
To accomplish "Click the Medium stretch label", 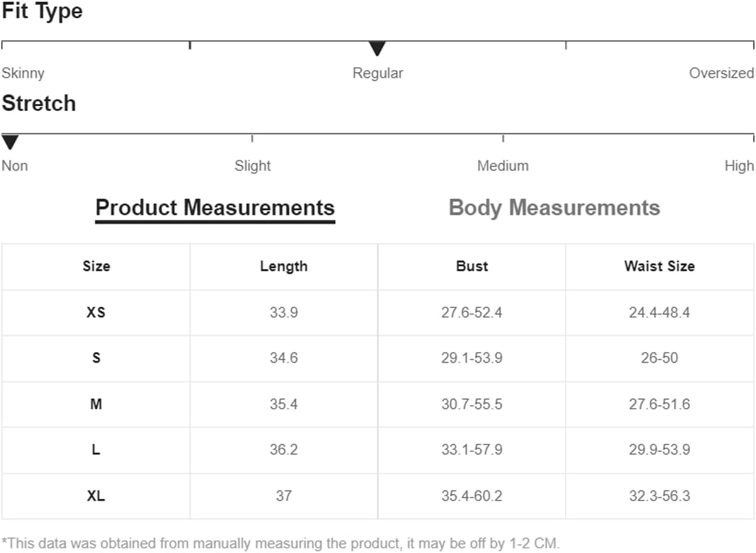I will [x=502, y=166].
